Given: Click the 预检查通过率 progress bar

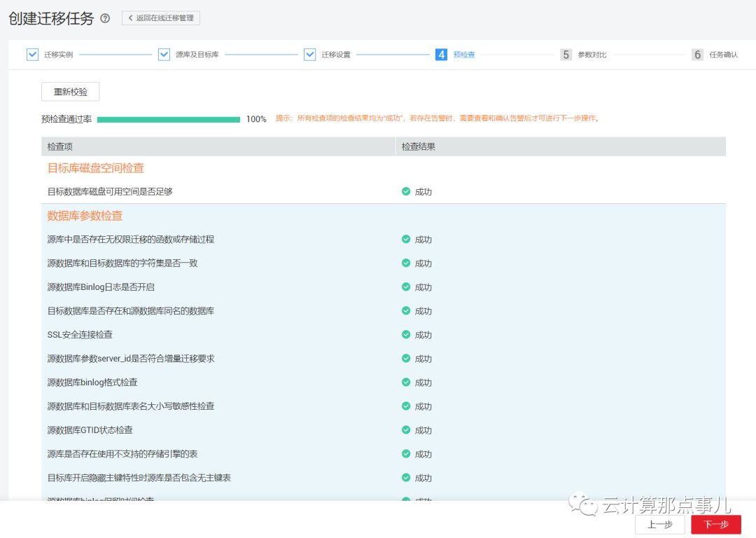Looking at the screenshot, I should tap(168, 119).
